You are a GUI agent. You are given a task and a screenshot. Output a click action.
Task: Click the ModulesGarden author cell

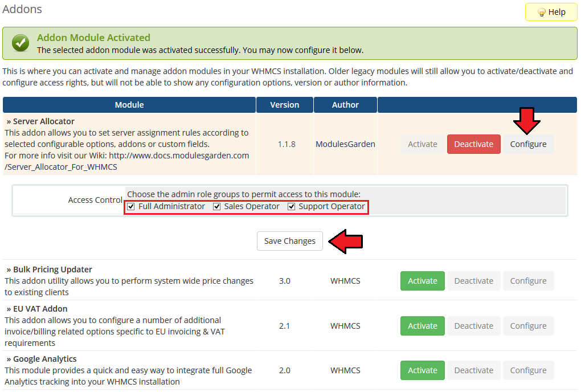[345, 144]
